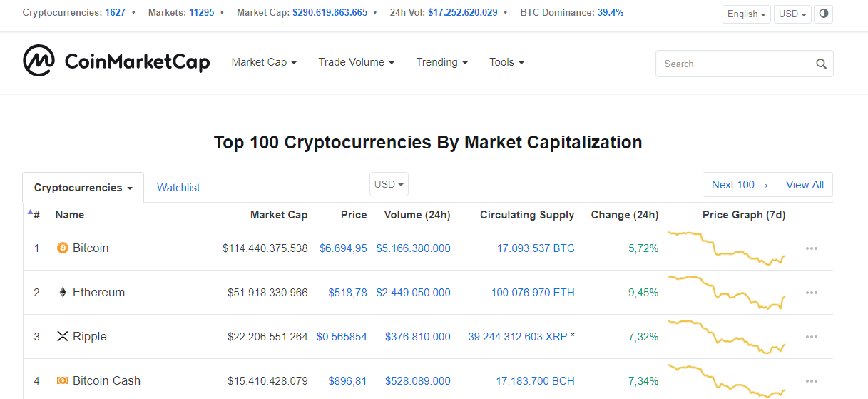868x399 pixels.
Task: Open the English language dropdown
Action: pos(746,14)
